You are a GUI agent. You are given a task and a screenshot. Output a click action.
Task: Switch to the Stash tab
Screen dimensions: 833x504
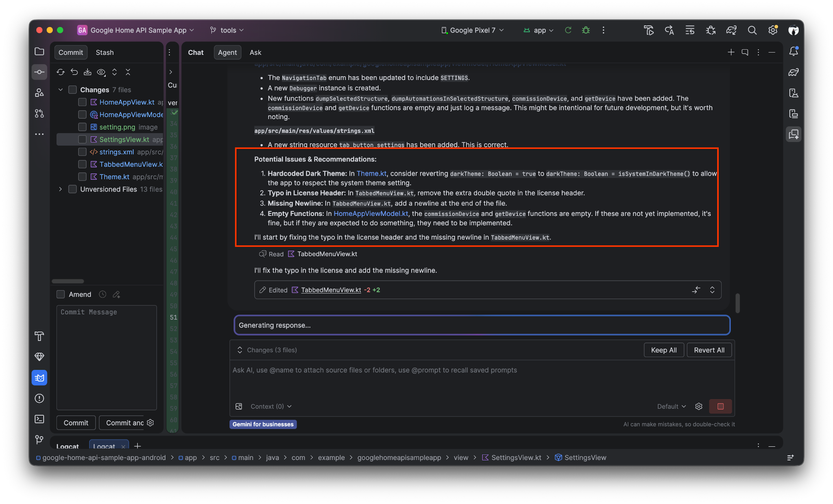(105, 52)
